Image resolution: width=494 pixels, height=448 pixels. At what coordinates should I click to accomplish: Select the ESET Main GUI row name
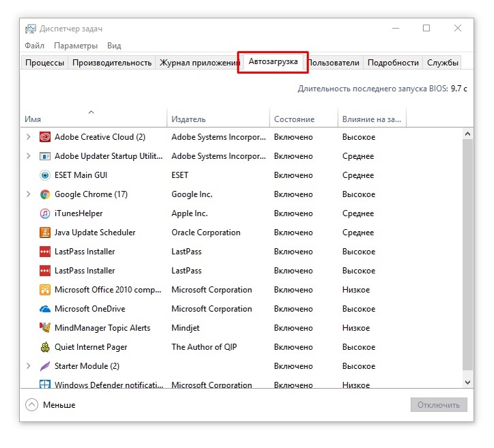click(x=81, y=175)
